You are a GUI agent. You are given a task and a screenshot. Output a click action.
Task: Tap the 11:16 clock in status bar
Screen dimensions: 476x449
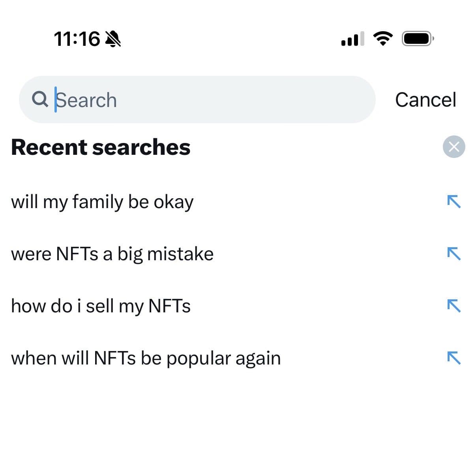(x=77, y=39)
